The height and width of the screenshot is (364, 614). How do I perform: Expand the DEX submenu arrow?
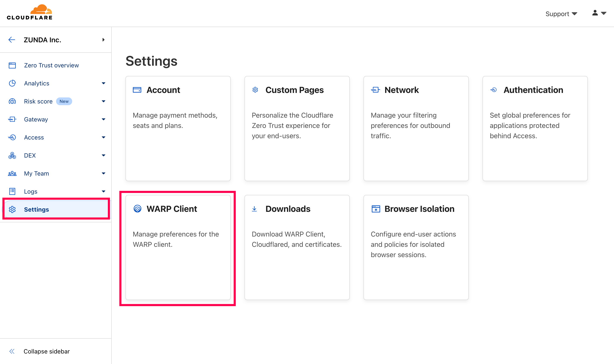coord(104,156)
